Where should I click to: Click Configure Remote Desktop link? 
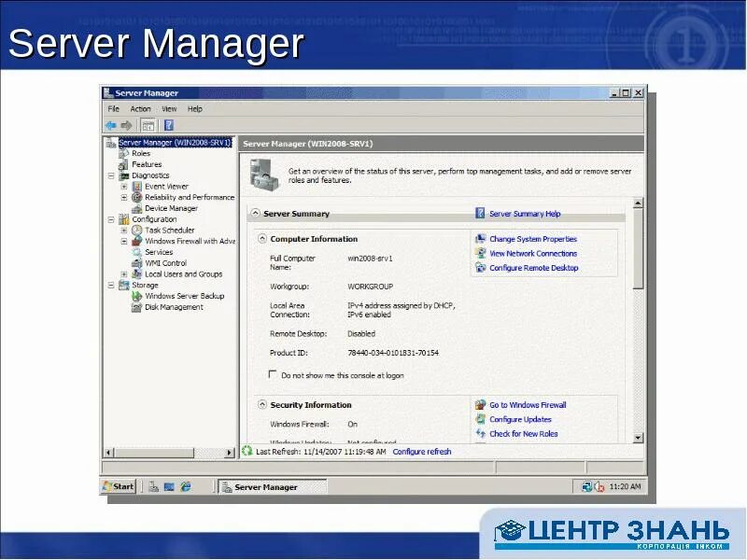tap(534, 268)
